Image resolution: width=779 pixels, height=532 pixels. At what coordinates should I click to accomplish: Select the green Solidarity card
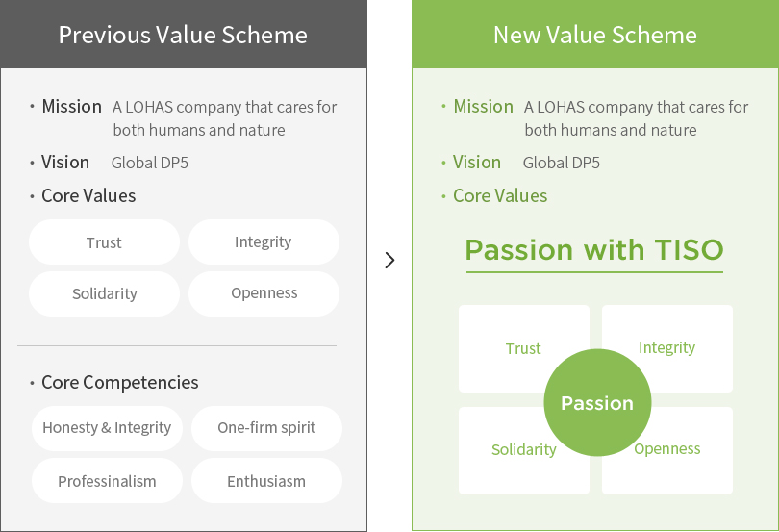[x=523, y=450]
